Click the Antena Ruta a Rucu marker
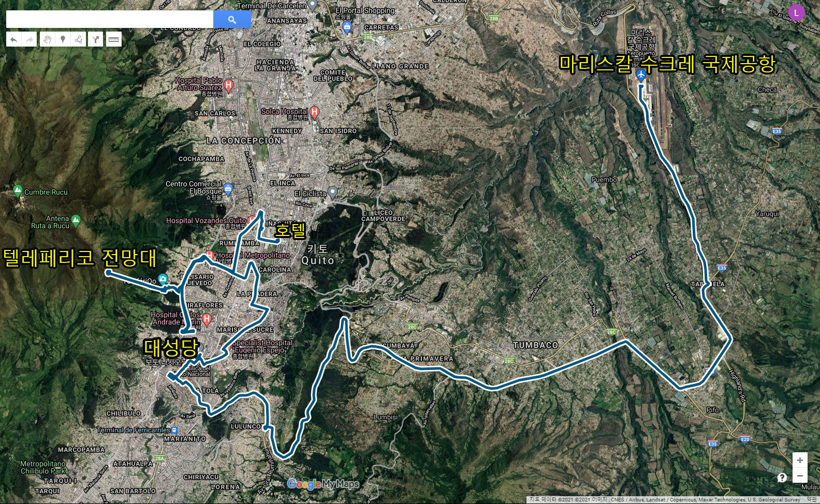Viewport: 820px width, 504px height. pyautogui.click(x=76, y=220)
